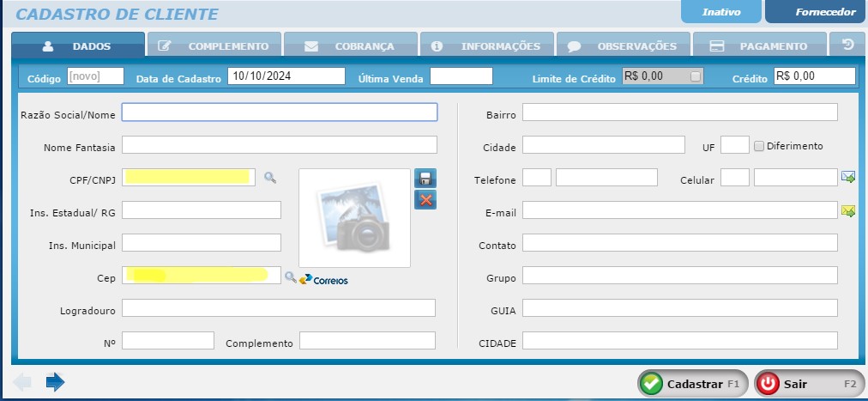The height and width of the screenshot is (401, 868).
Task: Click the Celular area code field
Action: pos(735,177)
